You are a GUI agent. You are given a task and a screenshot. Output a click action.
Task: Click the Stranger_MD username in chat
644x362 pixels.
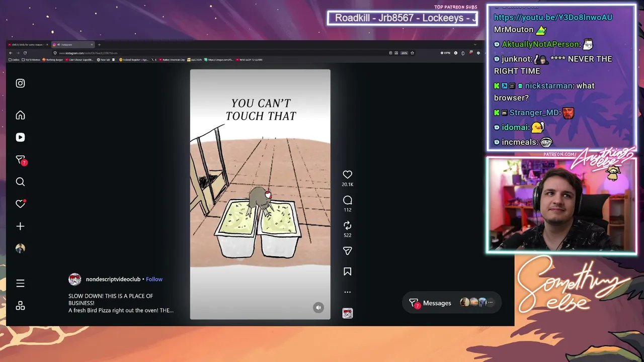tap(534, 113)
